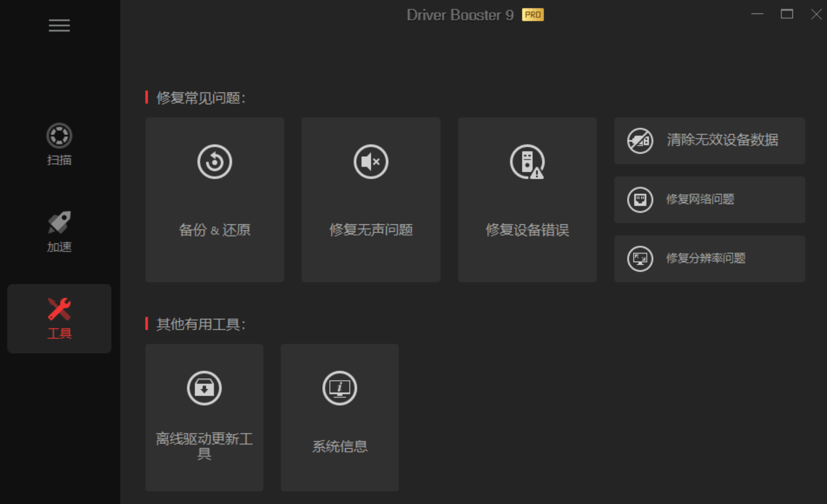Click the PRO badge next to the title
This screenshot has height=504, width=827.
[532, 14]
